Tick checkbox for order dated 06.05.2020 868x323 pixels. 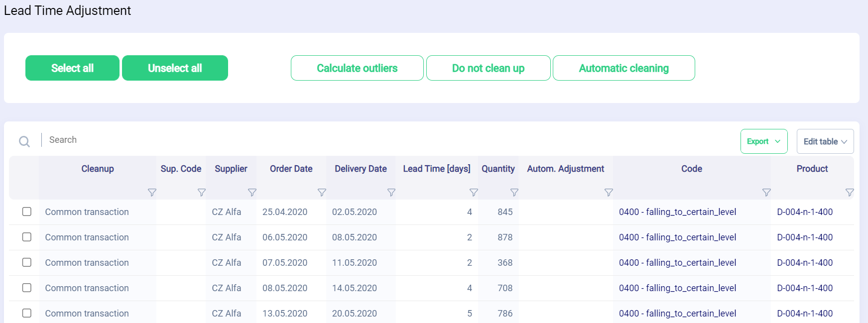27,237
